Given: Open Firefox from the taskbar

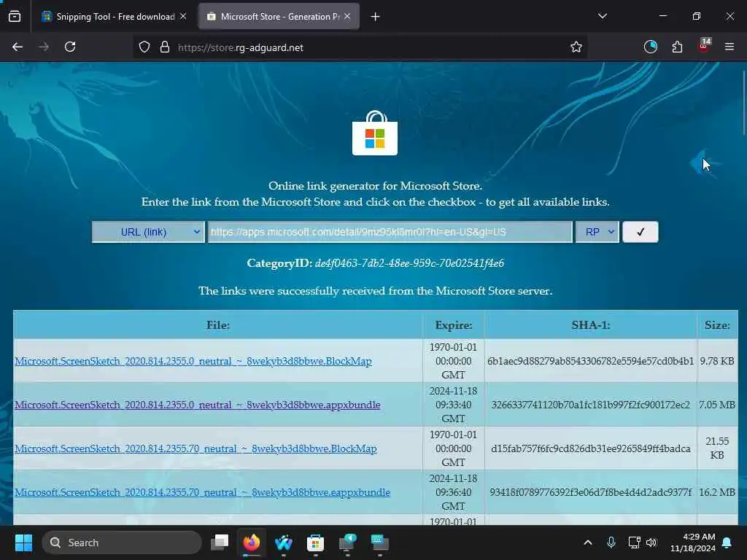Looking at the screenshot, I should tap(252, 542).
